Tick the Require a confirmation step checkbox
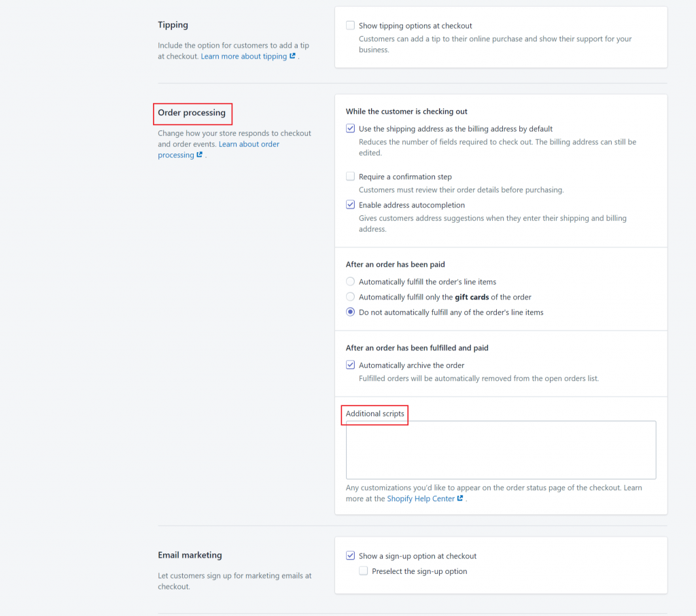 [351, 177]
